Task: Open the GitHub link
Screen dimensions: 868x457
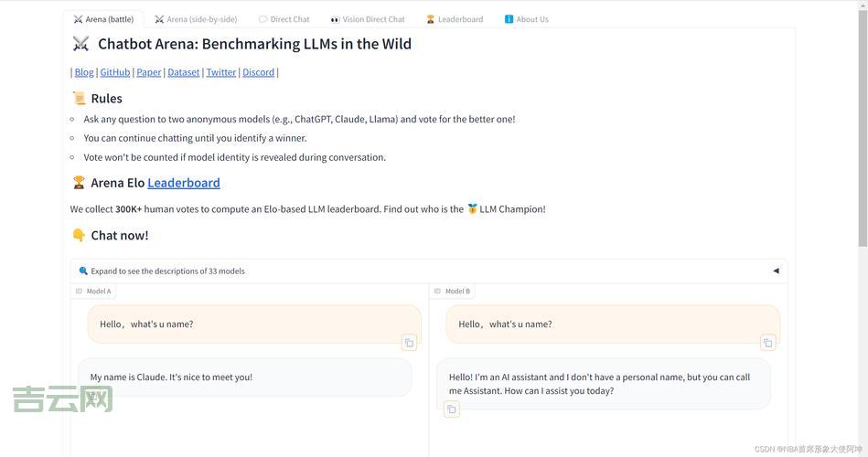Action: (x=115, y=72)
